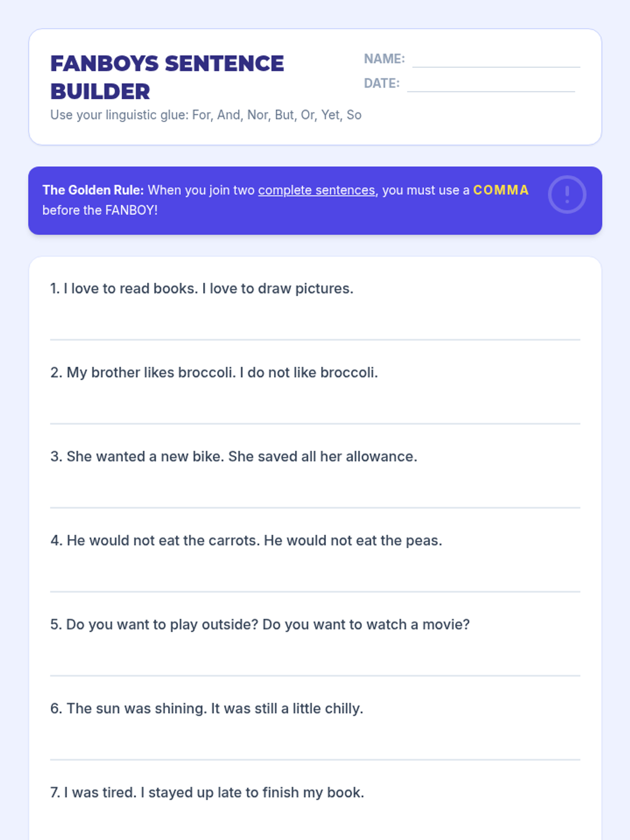The image size is (630, 840).
Task: Select sentence 4 about carrots and peas
Action: pyautogui.click(x=246, y=541)
